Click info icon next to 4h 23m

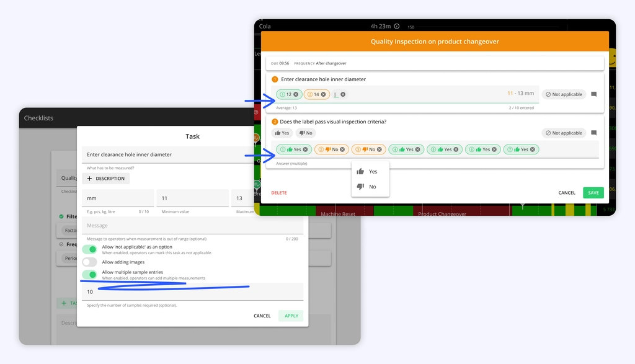(x=397, y=26)
